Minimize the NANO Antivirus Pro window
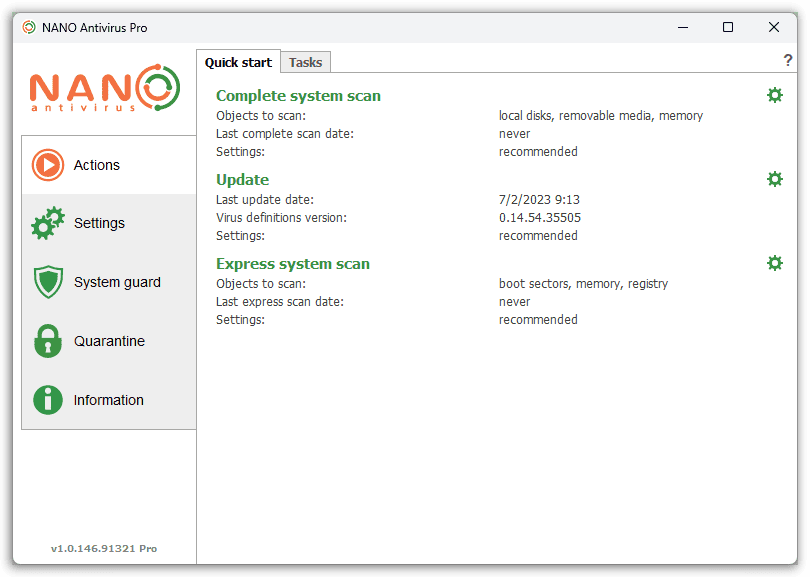810x577 pixels. 683,27
